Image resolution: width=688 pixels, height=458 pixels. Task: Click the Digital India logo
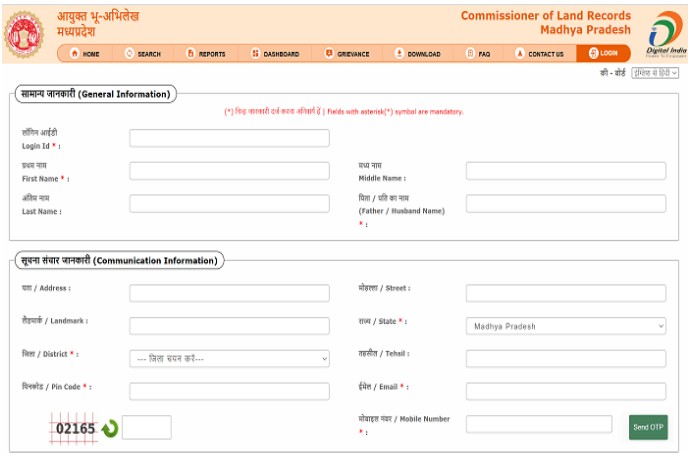[x=664, y=33]
